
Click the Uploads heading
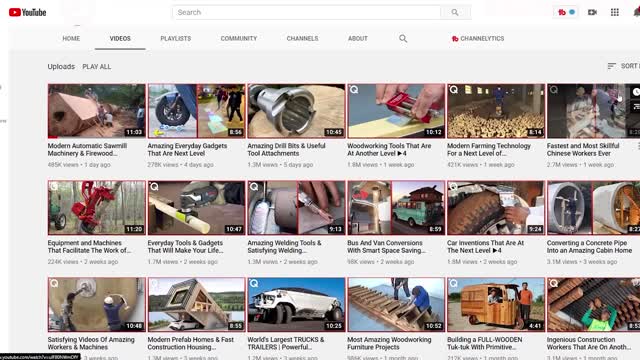pyautogui.click(x=61, y=67)
